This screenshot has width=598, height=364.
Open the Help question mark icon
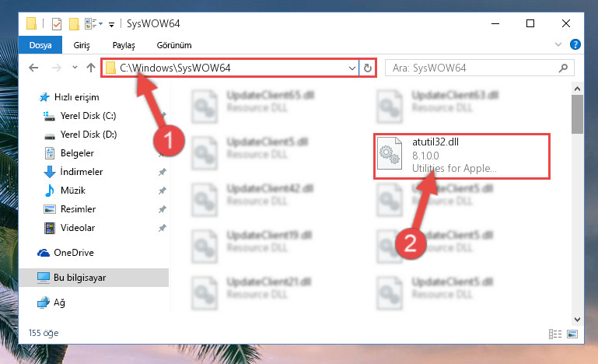[x=575, y=44]
